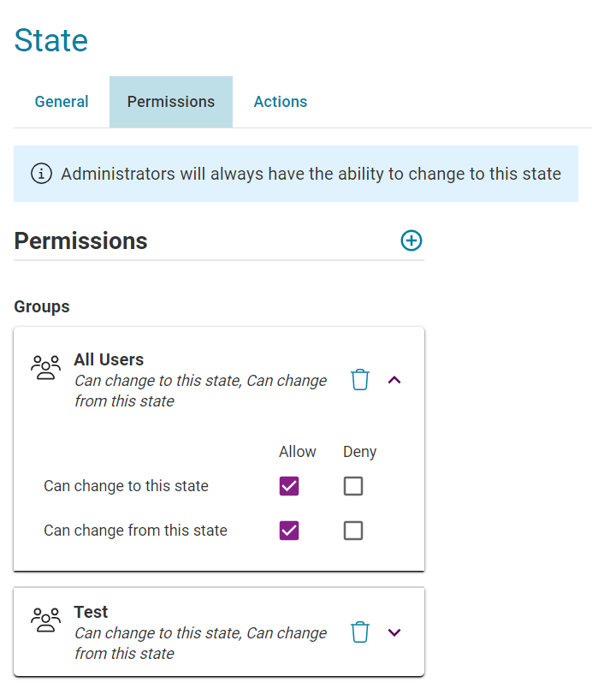Open the Actions tab
Screen dimensions: 592x700
(281, 102)
